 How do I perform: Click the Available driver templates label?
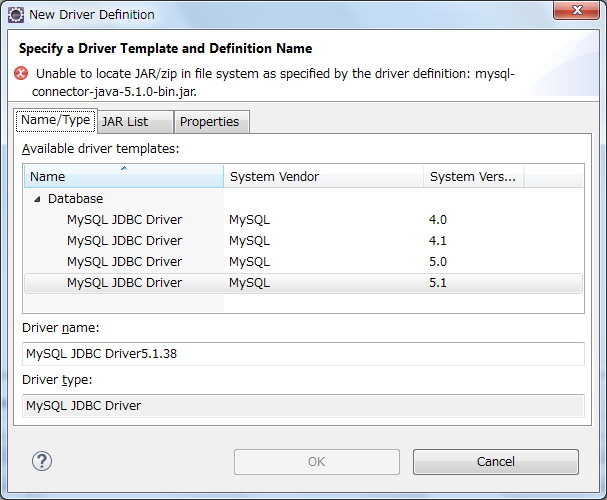[101, 149]
